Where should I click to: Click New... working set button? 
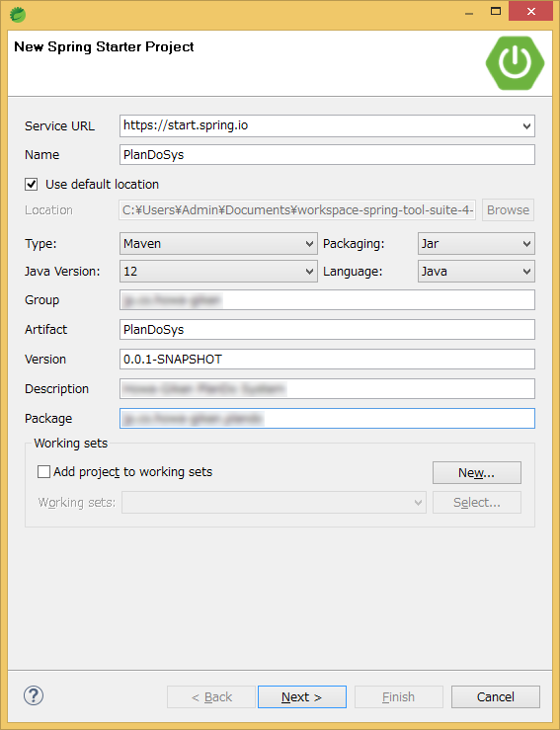(477, 473)
